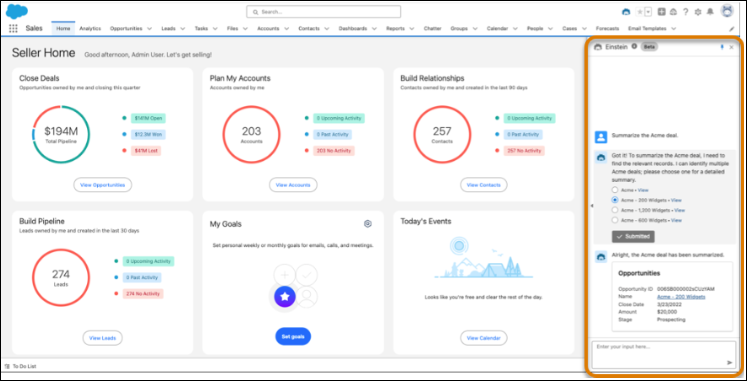Collapse Einstein panel with side arrow
Screen dimensions: 747x381
coord(592,206)
